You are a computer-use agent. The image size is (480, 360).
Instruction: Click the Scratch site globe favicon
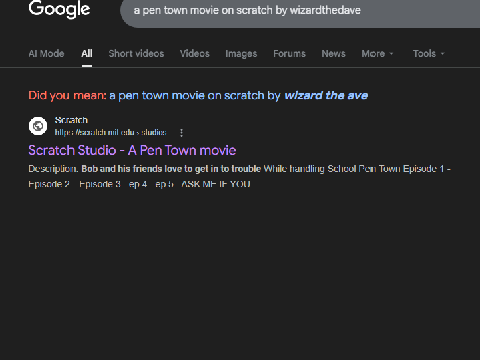click(38, 126)
